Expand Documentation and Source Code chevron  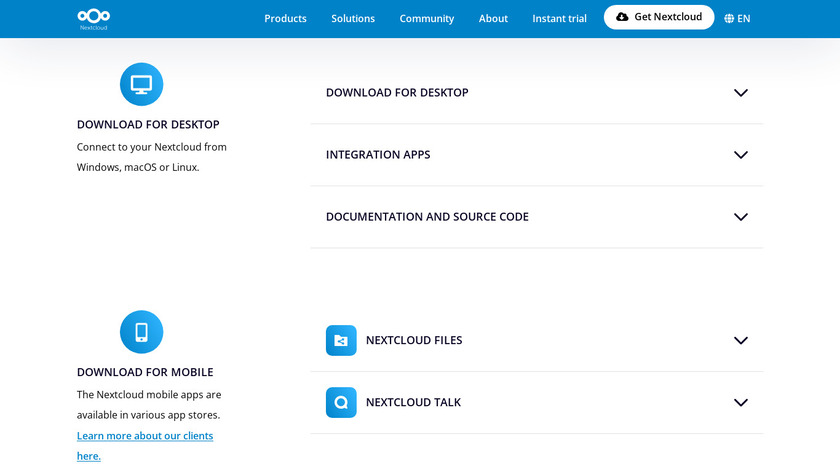point(741,217)
